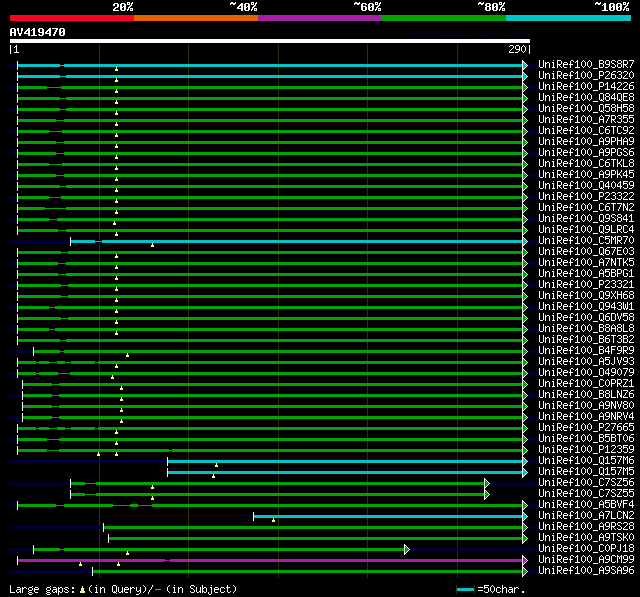Click the yellow gap marker under the Q157M6 bar
This screenshot has width=640, height=597.
click(216, 465)
